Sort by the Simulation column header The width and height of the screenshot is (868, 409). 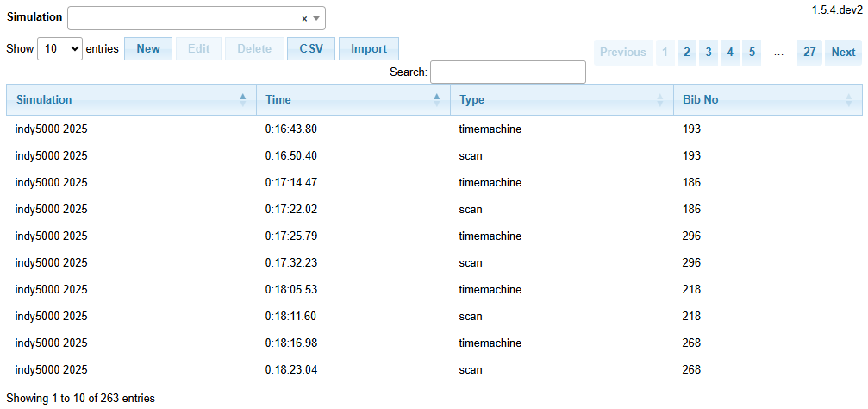131,100
